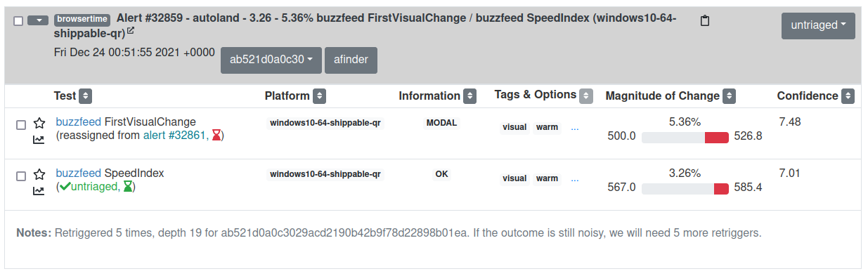Select all alerts with header checkbox

click(x=18, y=21)
